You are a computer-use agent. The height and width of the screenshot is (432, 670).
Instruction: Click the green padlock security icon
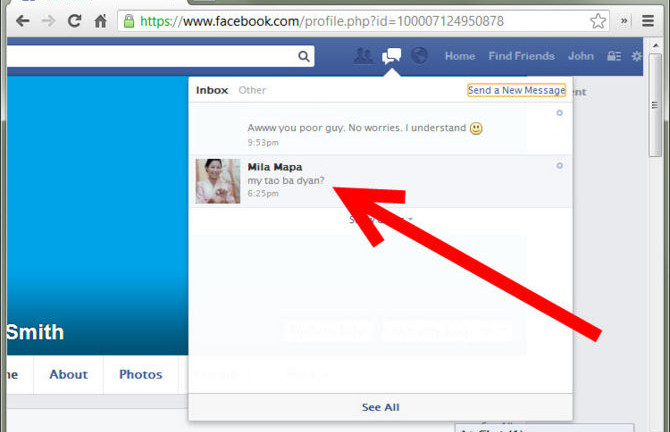129,21
